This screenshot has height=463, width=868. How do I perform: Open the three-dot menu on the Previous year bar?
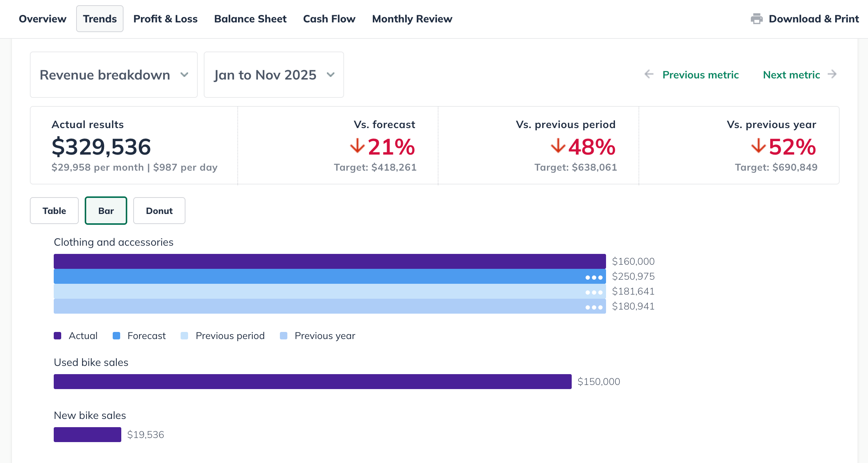point(593,307)
